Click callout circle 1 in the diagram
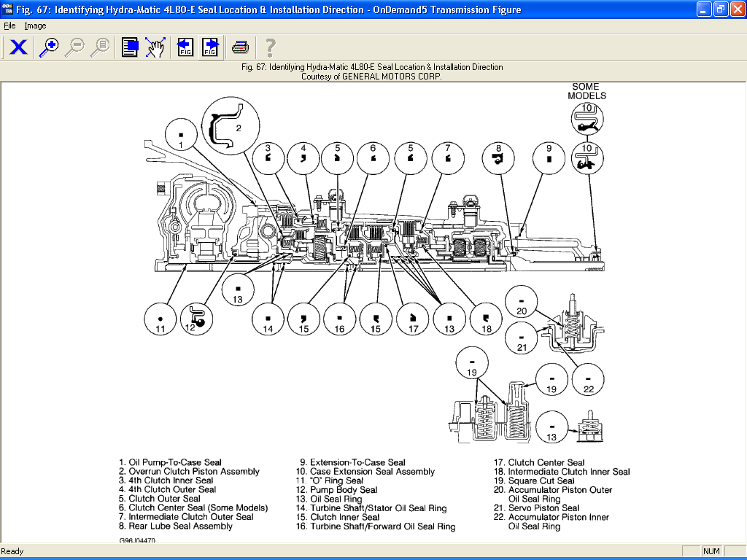This screenshot has height=560, width=747. click(181, 135)
